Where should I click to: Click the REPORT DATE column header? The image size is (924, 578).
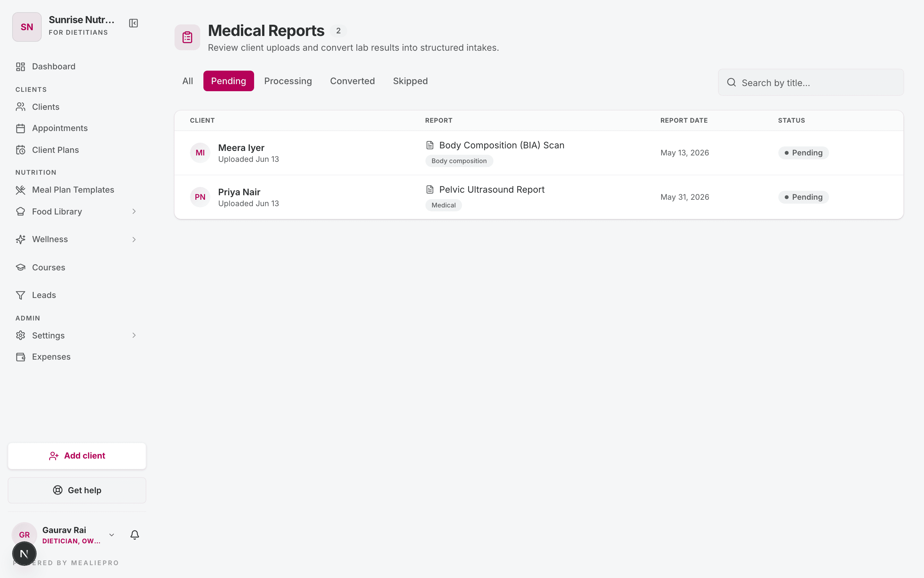click(x=684, y=120)
